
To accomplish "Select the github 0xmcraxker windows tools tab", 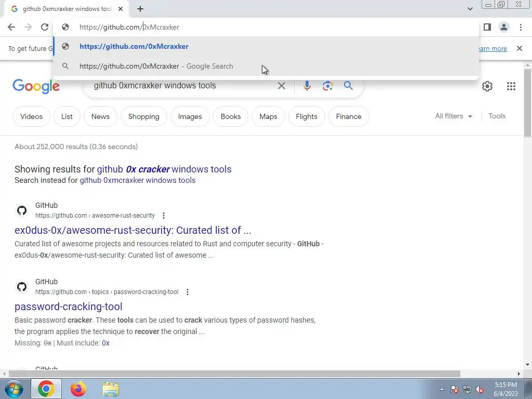I will click(66, 9).
